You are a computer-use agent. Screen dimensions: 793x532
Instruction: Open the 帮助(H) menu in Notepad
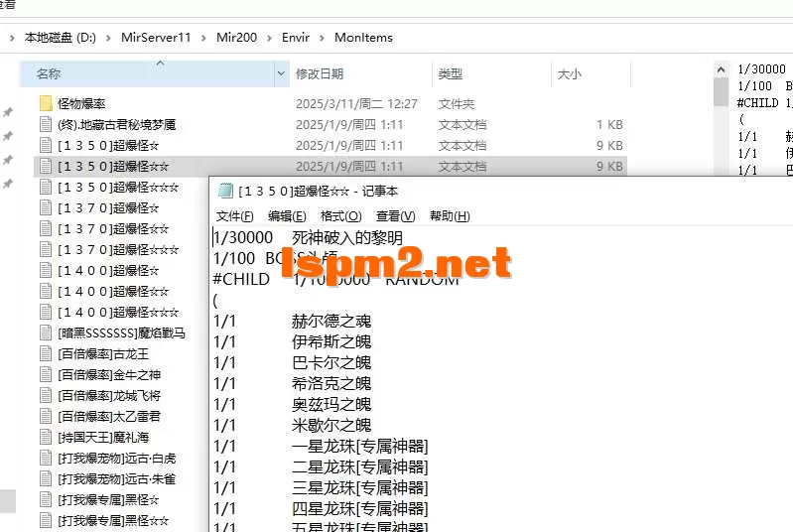(x=450, y=216)
